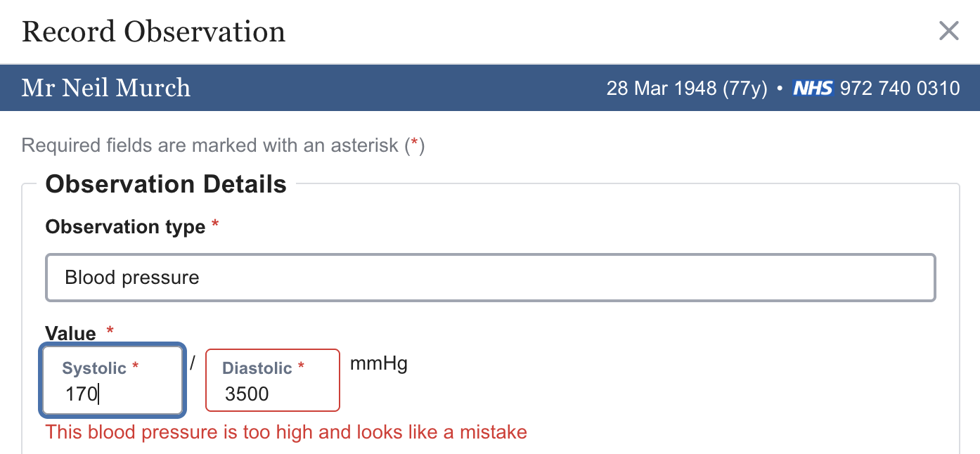The image size is (980, 454).
Task: Click the Observation type field label
Action: (x=125, y=227)
